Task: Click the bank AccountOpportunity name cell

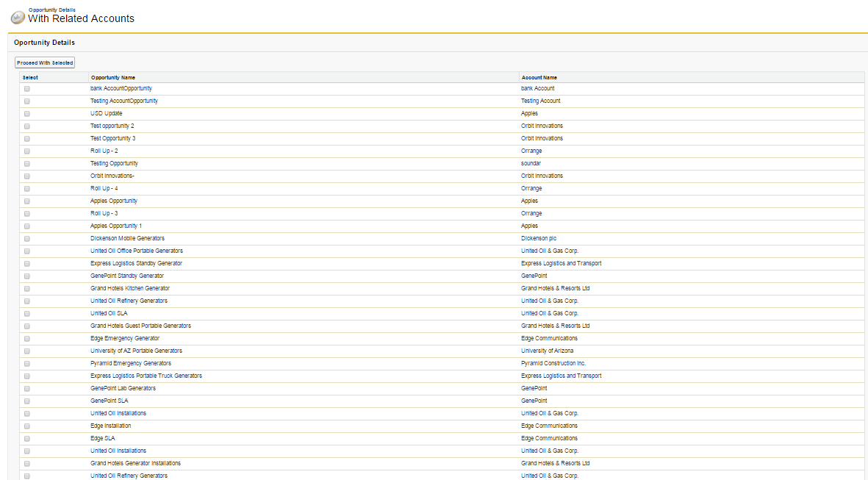Action: pyautogui.click(x=121, y=89)
